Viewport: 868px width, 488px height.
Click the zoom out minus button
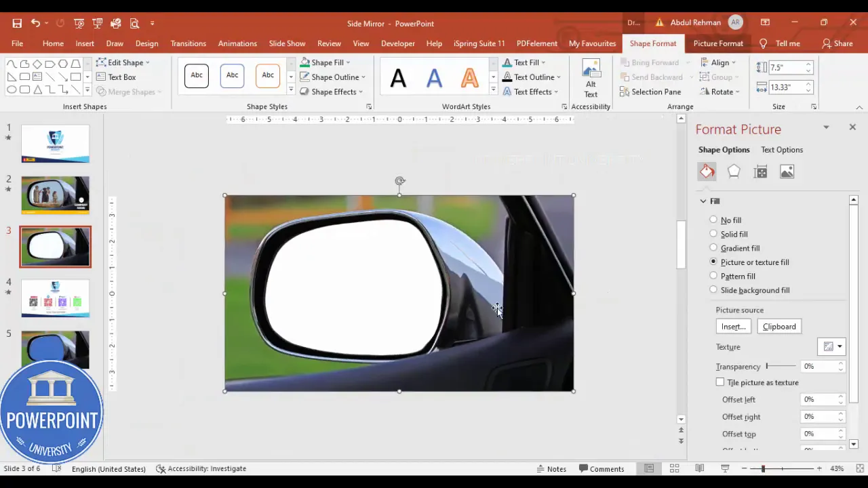tap(744, 468)
